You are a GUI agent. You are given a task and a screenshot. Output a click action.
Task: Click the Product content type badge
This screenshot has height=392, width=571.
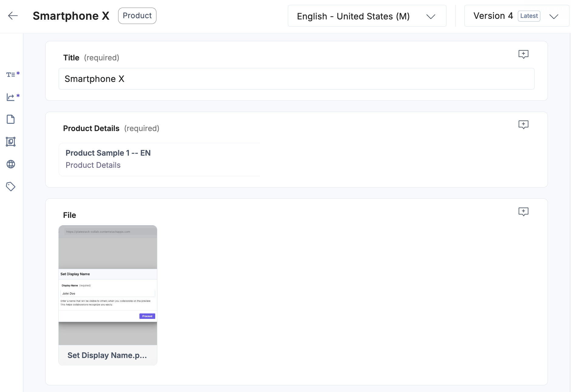tap(137, 16)
